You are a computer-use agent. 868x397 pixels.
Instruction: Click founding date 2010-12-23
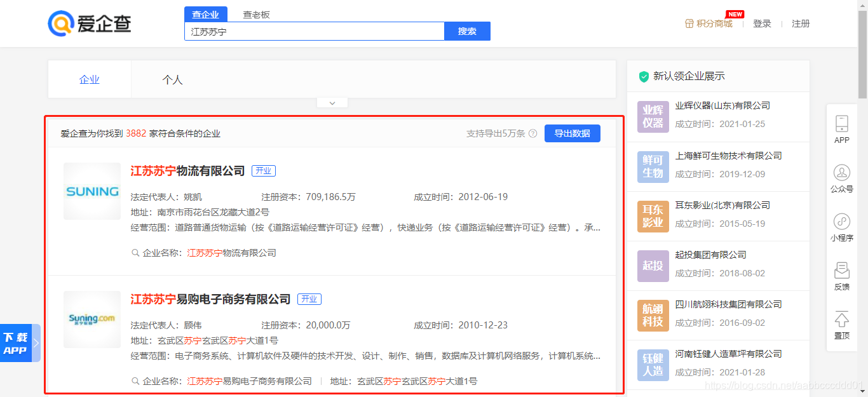483,325
